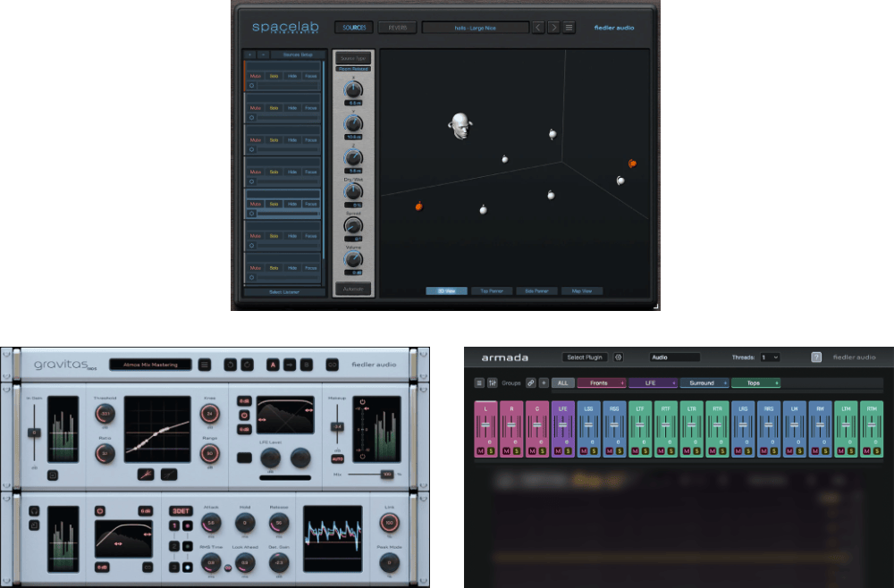Select Map View tab
Screen dimensions: 894x588
point(582,291)
